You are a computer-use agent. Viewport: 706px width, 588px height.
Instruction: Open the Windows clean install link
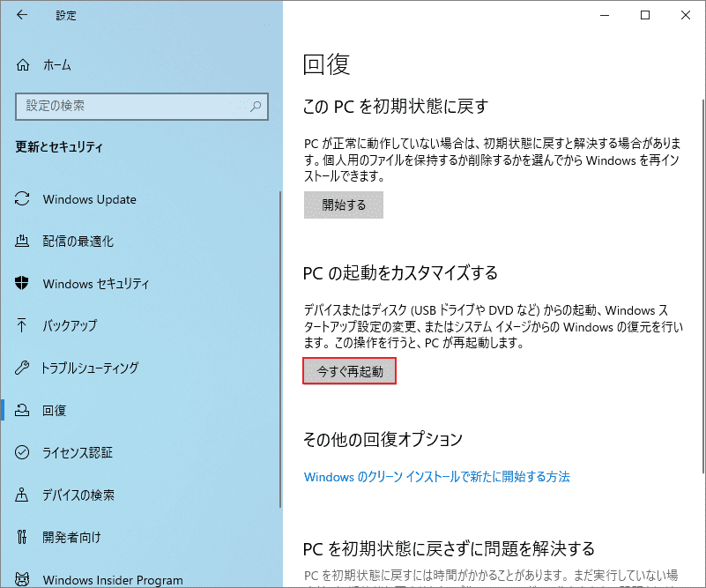point(437,477)
